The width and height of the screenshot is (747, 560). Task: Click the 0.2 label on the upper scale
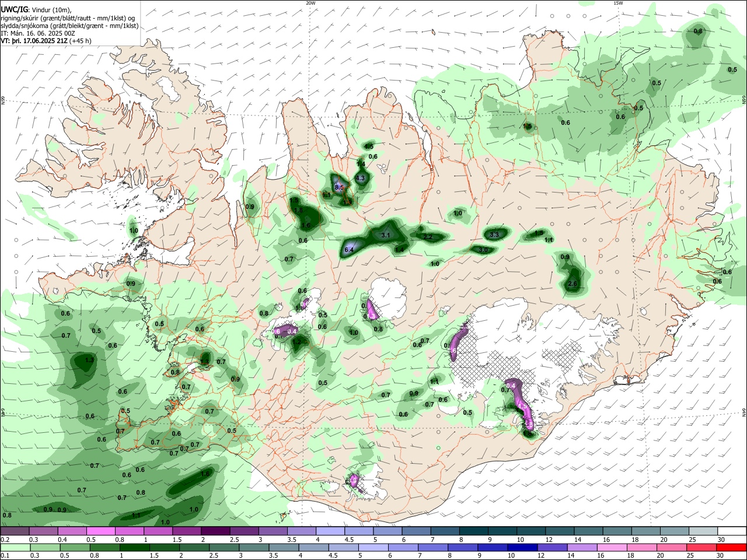pos(5,540)
